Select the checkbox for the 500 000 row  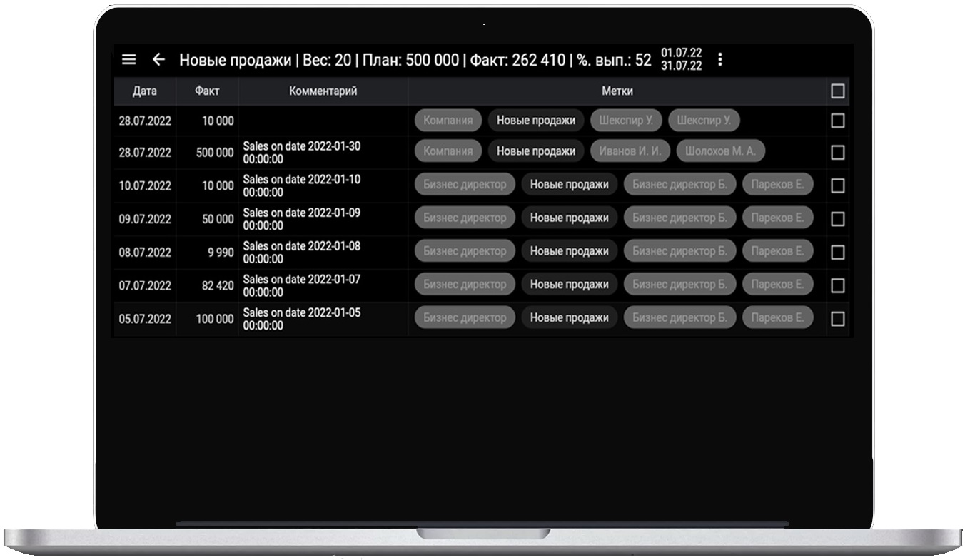click(x=837, y=153)
